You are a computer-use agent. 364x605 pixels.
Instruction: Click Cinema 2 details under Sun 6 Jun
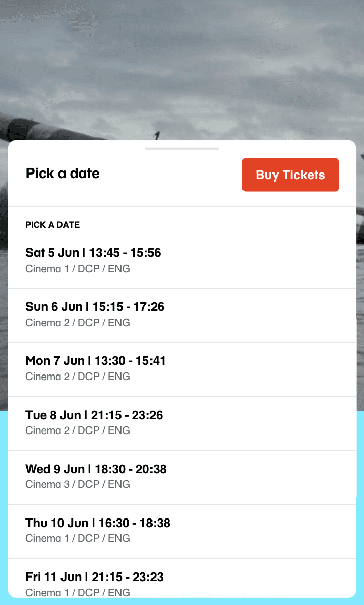[x=77, y=323]
